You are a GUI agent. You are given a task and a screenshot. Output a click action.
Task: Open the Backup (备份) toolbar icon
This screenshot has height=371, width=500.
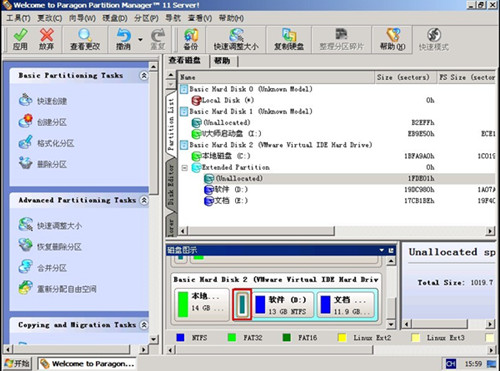tap(191, 35)
